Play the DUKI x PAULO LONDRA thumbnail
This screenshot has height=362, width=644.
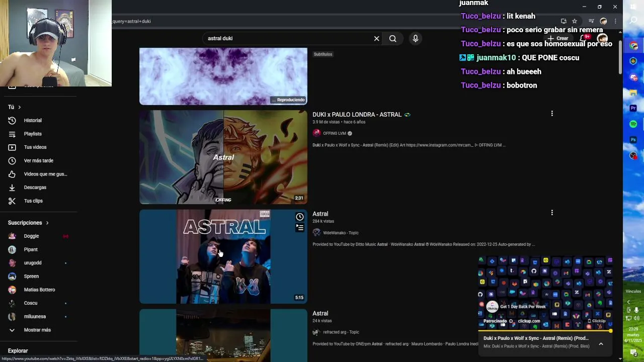[x=223, y=157]
